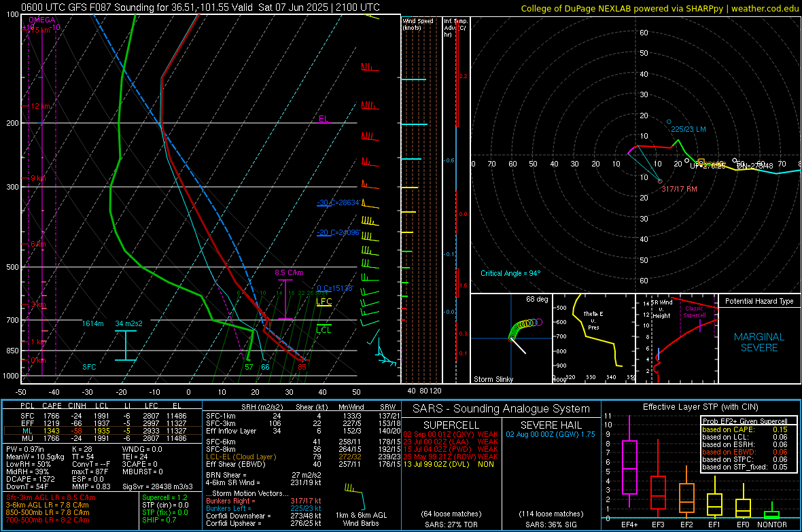Viewport: 802px width, 532px height.
Task: Click the Storm Slinky panel label
Action: pos(493,379)
